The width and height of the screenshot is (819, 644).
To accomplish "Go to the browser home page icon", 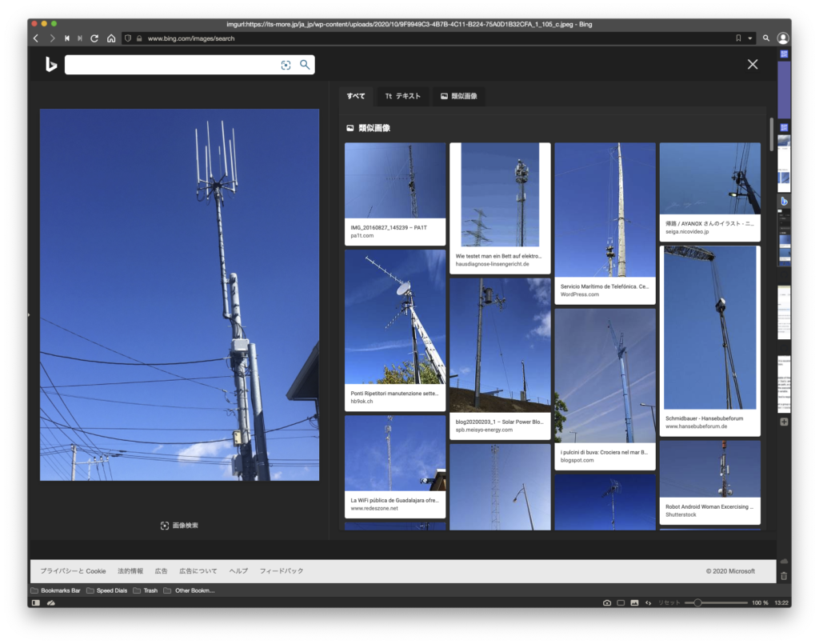I will 111,38.
